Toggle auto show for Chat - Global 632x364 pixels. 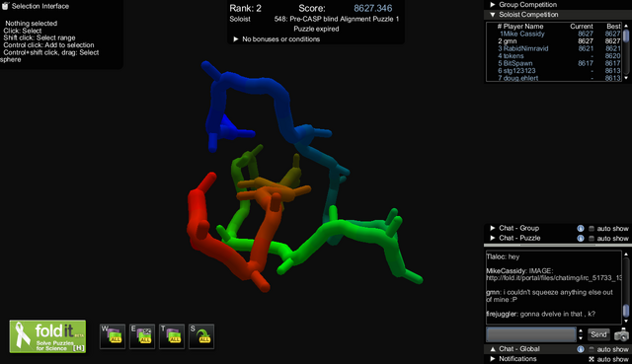point(592,349)
